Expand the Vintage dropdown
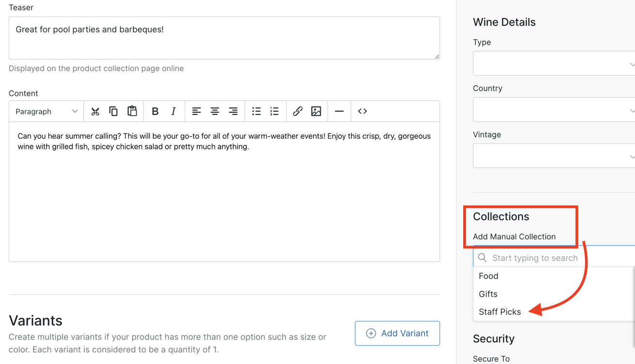This screenshot has height=364, width=635. pos(554,156)
